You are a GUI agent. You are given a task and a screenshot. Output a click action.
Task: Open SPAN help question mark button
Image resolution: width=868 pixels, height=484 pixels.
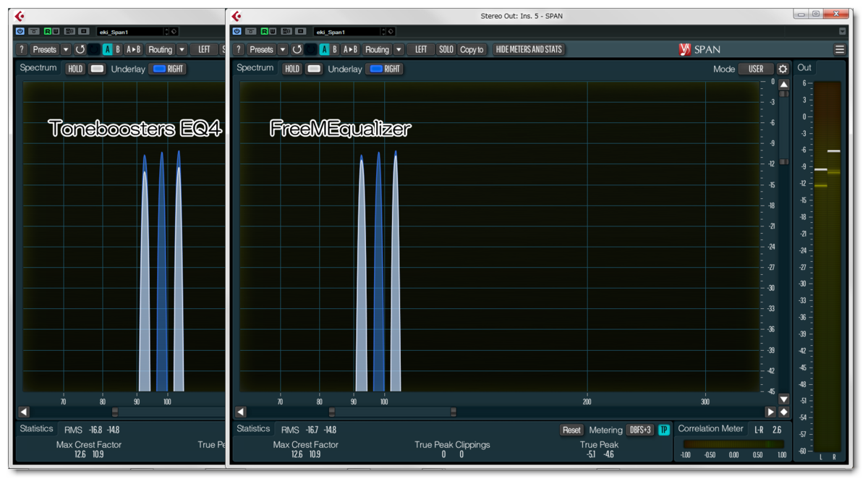click(x=239, y=50)
